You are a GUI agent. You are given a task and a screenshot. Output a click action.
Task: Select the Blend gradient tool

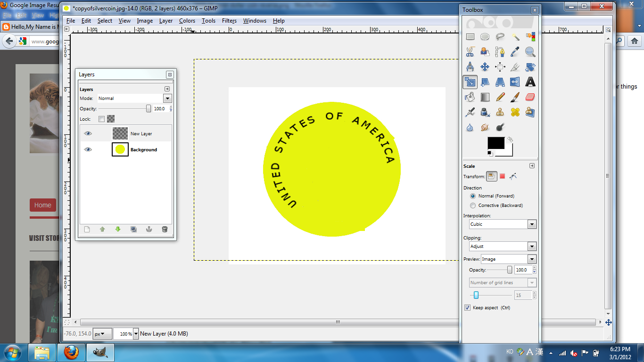pyautogui.click(x=485, y=97)
